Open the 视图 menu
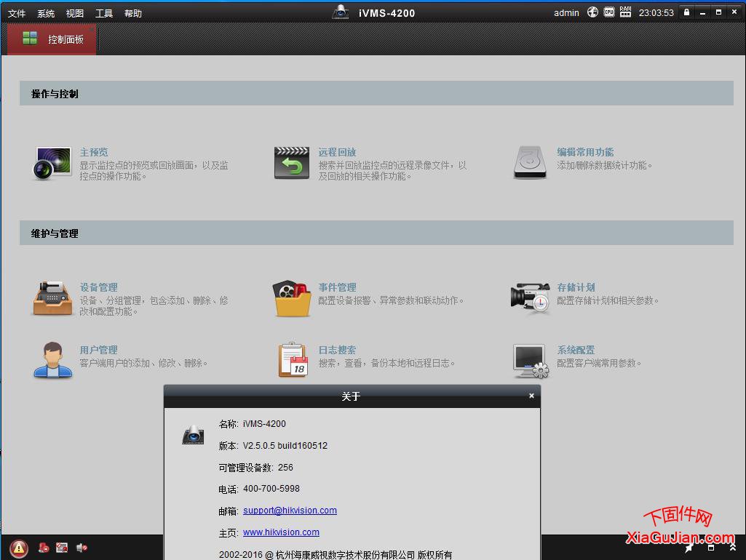 [x=75, y=13]
